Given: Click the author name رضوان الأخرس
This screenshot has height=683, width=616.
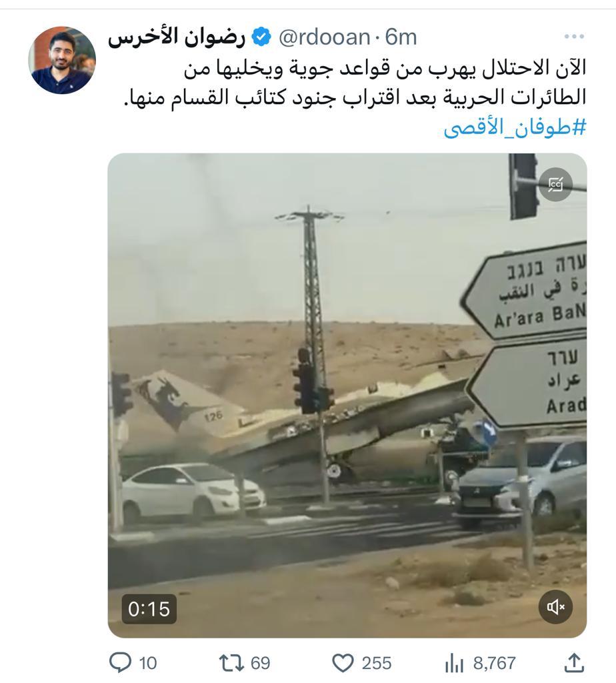Looking at the screenshot, I should [x=177, y=37].
